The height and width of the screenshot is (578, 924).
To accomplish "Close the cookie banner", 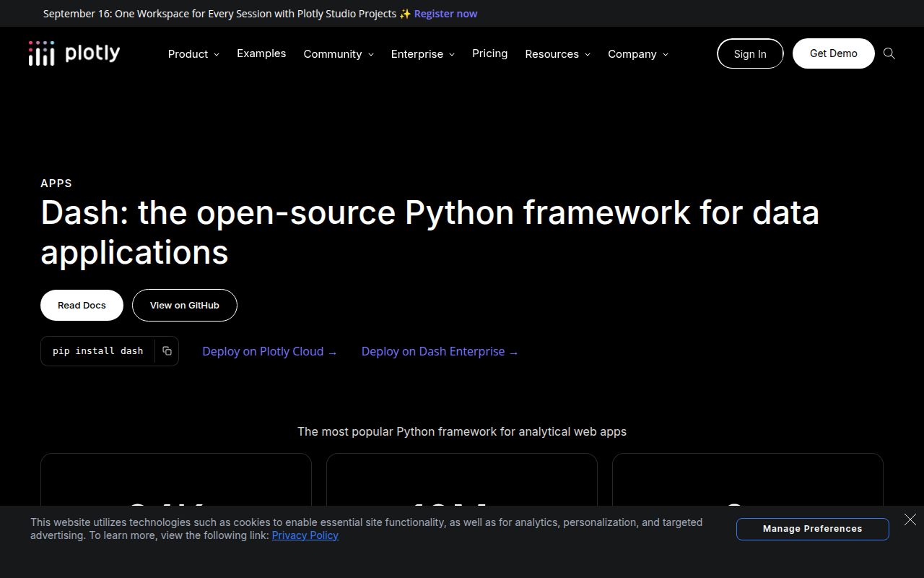I will (910, 519).
